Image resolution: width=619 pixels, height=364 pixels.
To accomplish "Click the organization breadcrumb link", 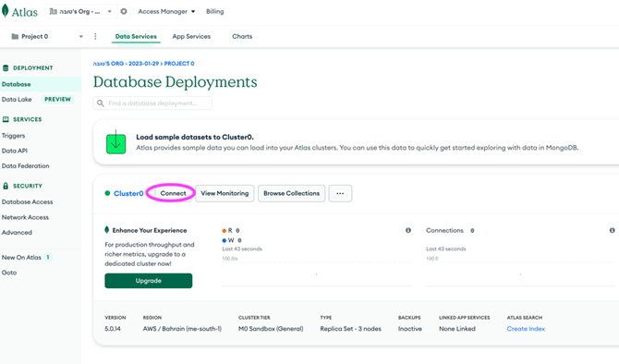I will [x=126, y=64].
